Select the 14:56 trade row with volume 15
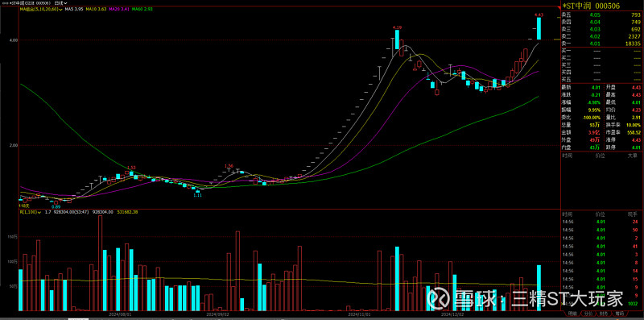The width and height of the screenshot is (644, 320). 601,279
